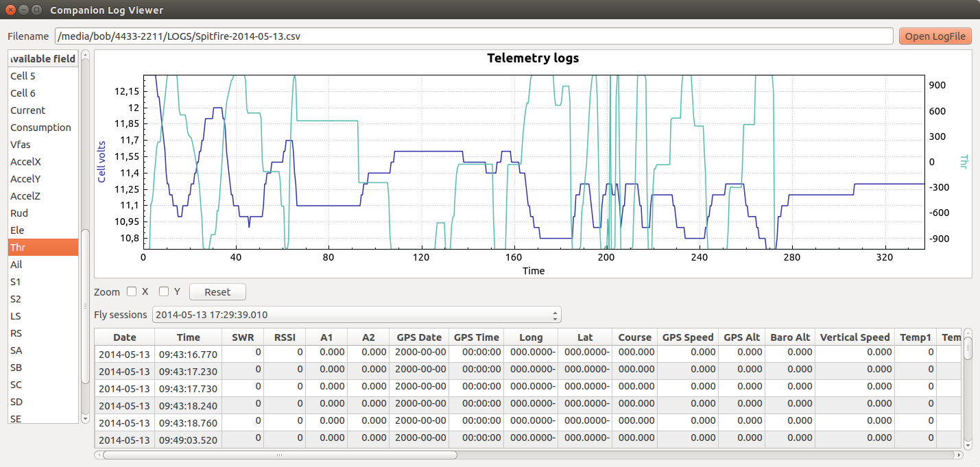The height and width of the screenshot is (467, 980).
Task: Click the Filename path input field
Action: [474, 36]
